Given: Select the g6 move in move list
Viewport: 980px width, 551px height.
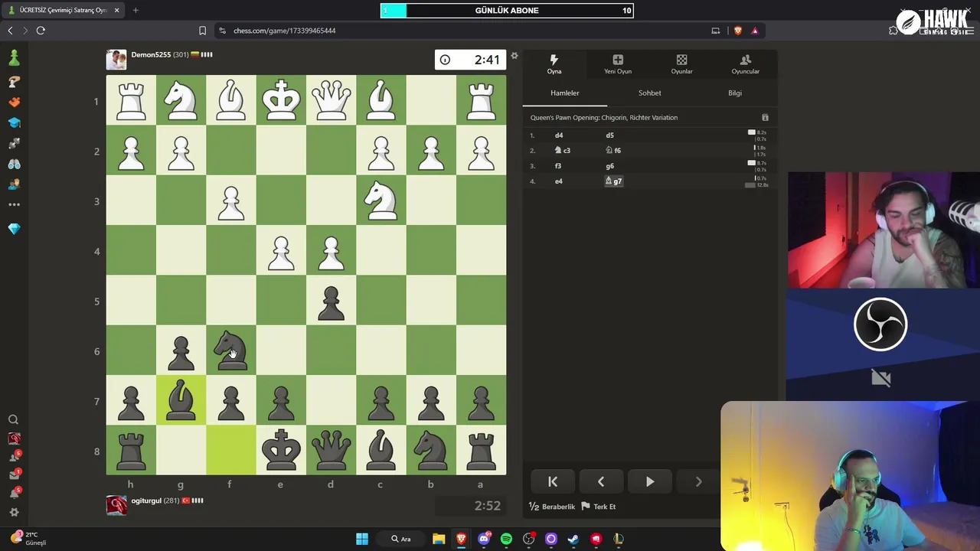Looking at the screenshot, I should click(609, 166).
